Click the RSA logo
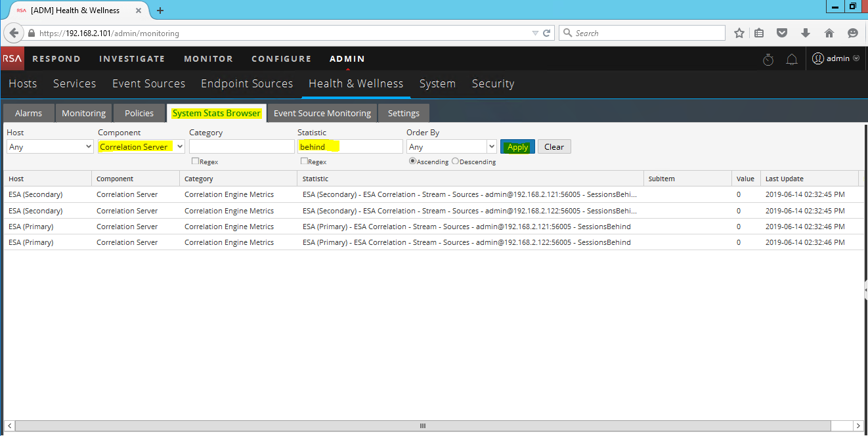 tap(12, 58)
